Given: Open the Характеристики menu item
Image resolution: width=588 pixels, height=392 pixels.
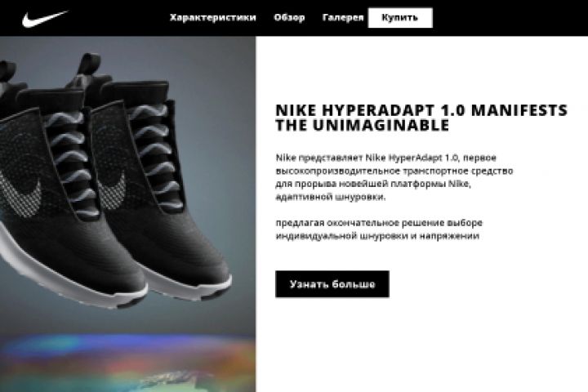Looking at the screenshot, I should [212, 18].
